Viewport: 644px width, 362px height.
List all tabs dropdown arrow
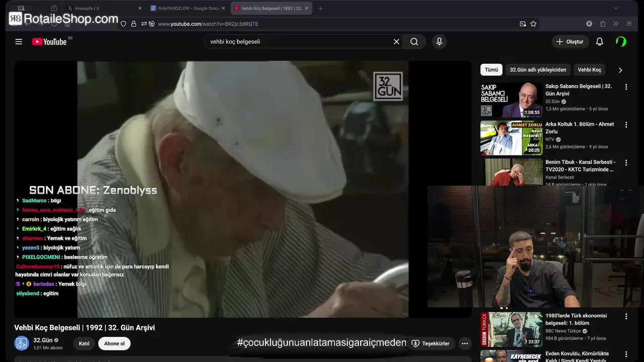[x=616, y=8]
